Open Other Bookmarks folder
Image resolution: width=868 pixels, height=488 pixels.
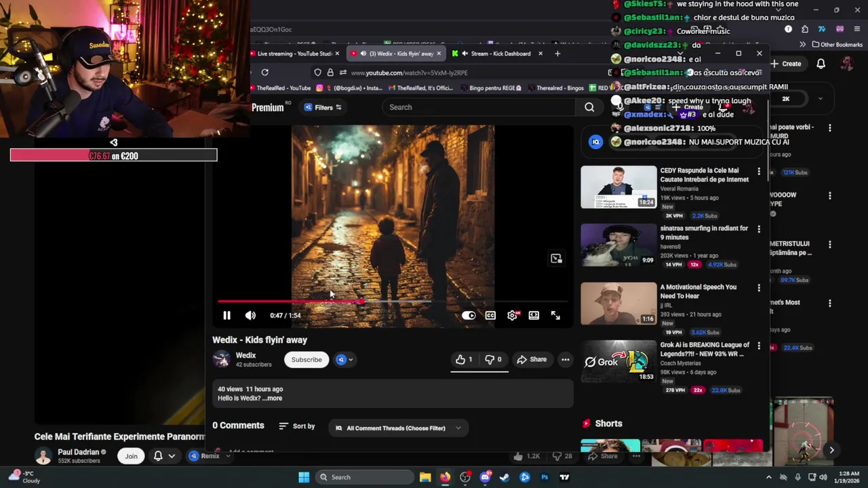coord(836,45)
